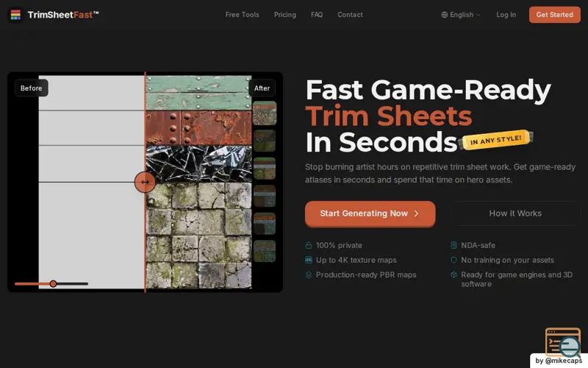Click the IN ANY STYLE! badge
Viewport: 588px width, 368px height.
click(495, 141)
